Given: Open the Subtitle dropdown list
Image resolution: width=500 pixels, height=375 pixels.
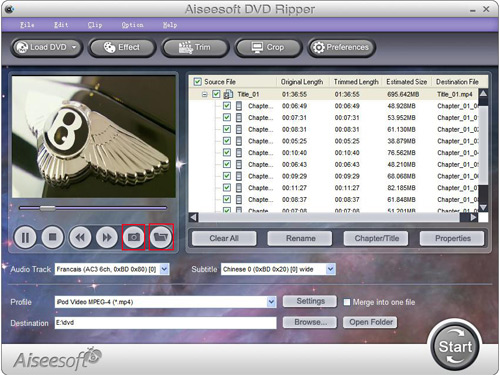Looking at the screenshot, I should click(330, 269).
